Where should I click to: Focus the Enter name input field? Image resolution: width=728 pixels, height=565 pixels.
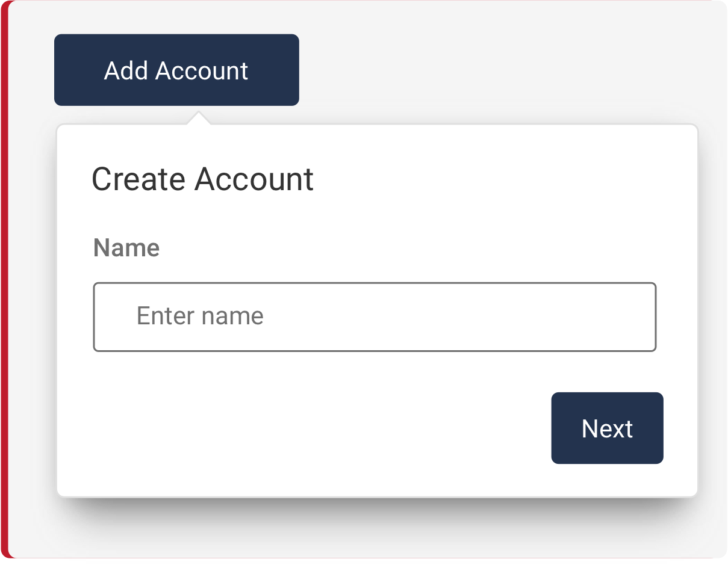(374, 317)
